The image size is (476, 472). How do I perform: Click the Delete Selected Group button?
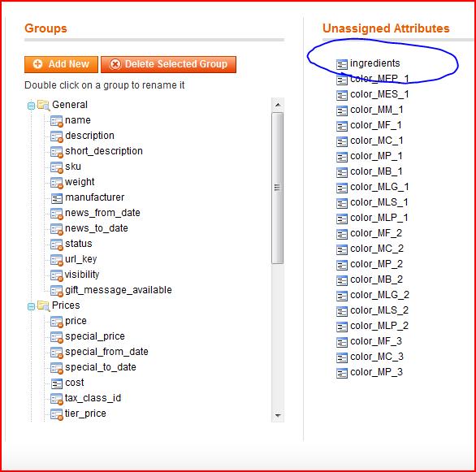coord(168,64)
